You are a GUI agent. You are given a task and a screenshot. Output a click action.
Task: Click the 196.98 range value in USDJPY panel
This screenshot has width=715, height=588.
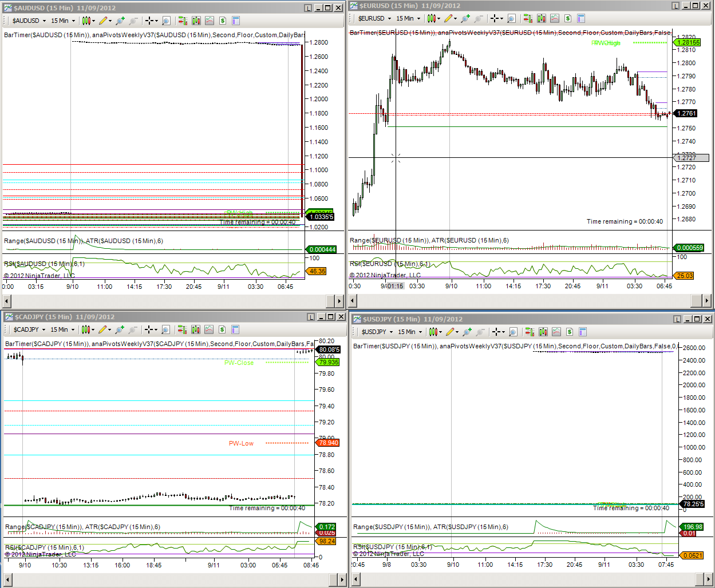[x=692, y=527]
